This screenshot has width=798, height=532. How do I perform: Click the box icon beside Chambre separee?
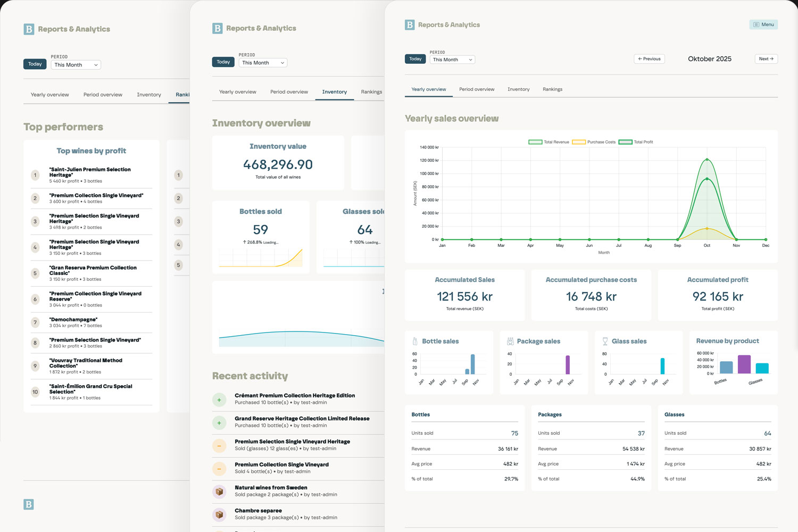point(219,514)
